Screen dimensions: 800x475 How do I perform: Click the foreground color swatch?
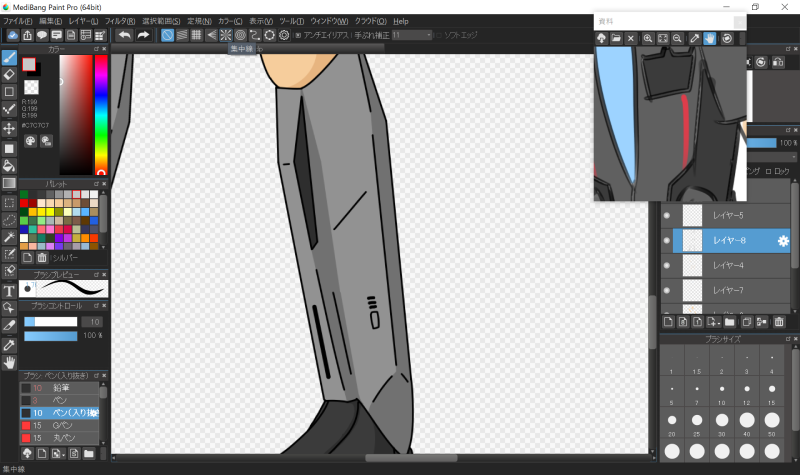29,64
